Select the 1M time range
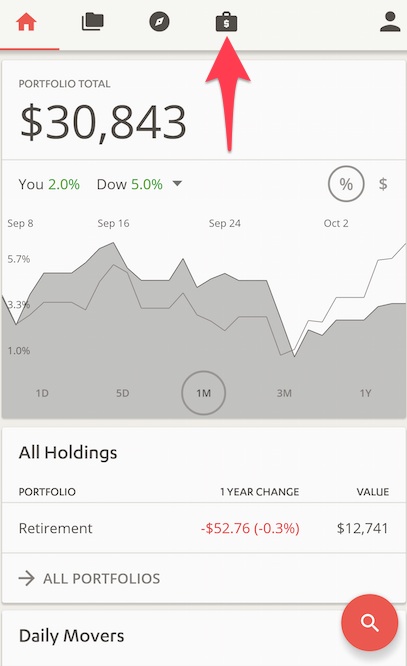This screenshot has height=666, width=407. (x=204, y=393)
